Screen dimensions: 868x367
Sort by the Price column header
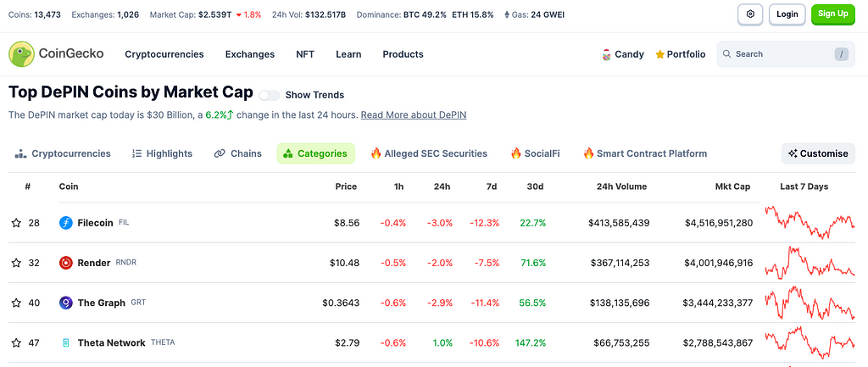(346, 186)
